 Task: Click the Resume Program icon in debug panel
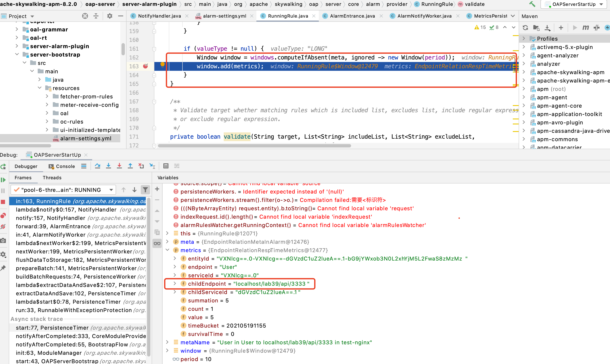point(3,180)
